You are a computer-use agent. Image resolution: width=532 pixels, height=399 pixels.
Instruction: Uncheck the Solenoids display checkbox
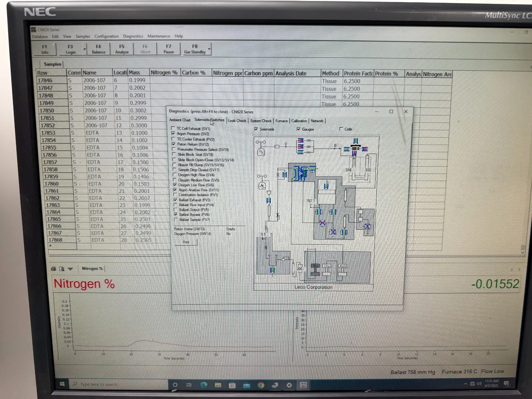(x=256, y=129)
